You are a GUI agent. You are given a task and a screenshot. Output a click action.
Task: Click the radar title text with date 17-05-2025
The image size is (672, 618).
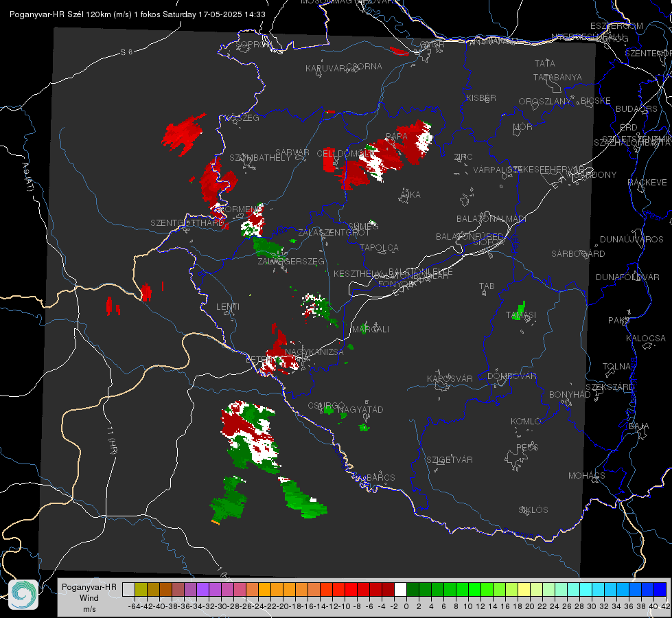coord(137,14)
